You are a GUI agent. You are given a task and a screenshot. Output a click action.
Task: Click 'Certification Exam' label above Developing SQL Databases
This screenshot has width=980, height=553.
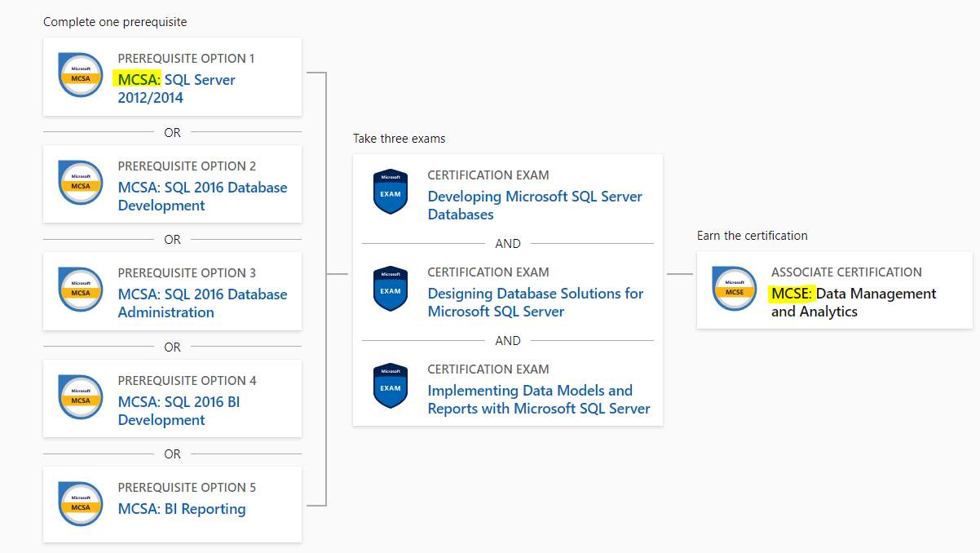(488, 175)
